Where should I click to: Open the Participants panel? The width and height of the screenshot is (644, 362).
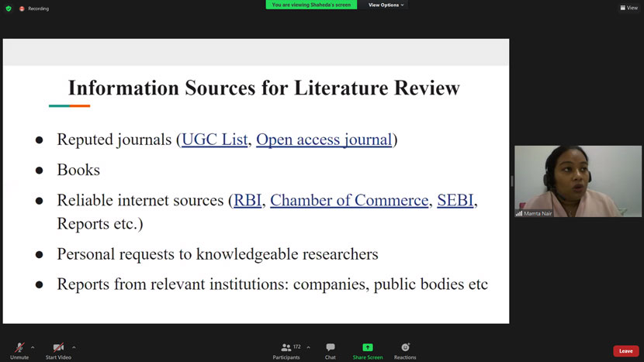click(x=286, y=348)
